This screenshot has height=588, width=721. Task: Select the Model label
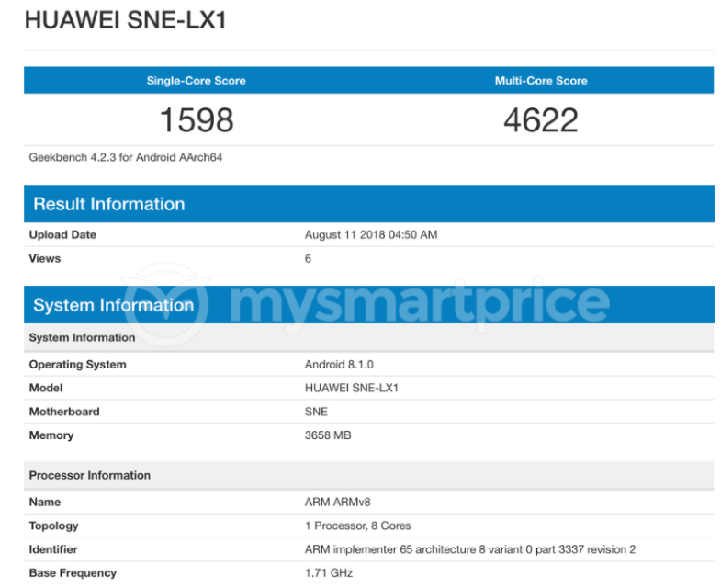(46, 388)
